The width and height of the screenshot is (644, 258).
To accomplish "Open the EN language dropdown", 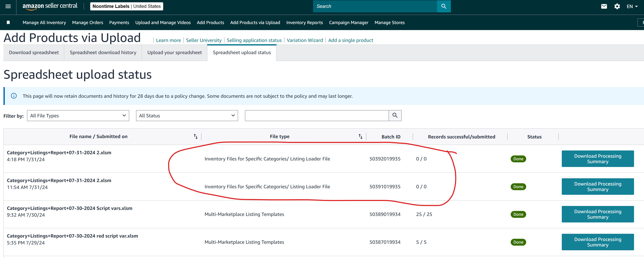I will (632, 7).
